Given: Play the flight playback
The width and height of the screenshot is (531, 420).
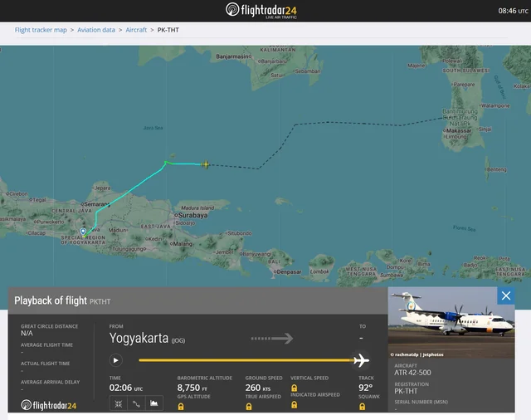Looking at the screenshot, I should [115, 360].
